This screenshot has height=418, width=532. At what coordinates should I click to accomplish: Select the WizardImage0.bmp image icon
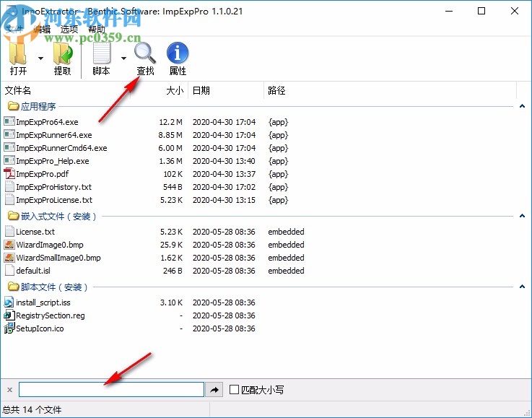(9, 244)
